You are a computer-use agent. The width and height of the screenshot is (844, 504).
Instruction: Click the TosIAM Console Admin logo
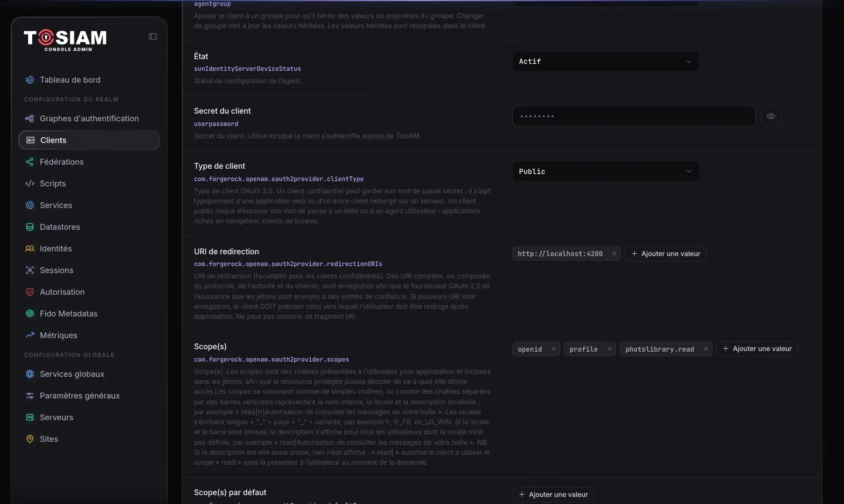click(x=65, y=40)
